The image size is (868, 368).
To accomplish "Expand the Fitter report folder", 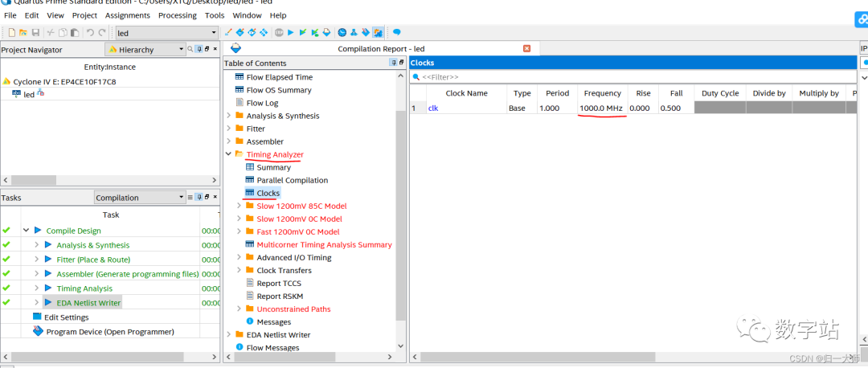I will point(228,129).
